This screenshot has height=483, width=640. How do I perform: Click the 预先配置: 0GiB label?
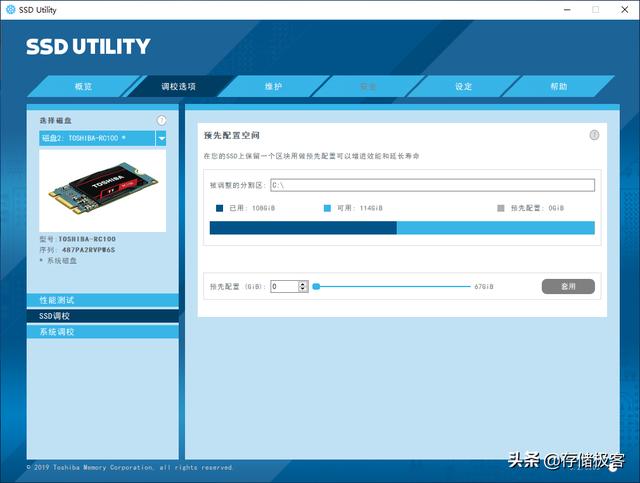(x=537, y=208)
